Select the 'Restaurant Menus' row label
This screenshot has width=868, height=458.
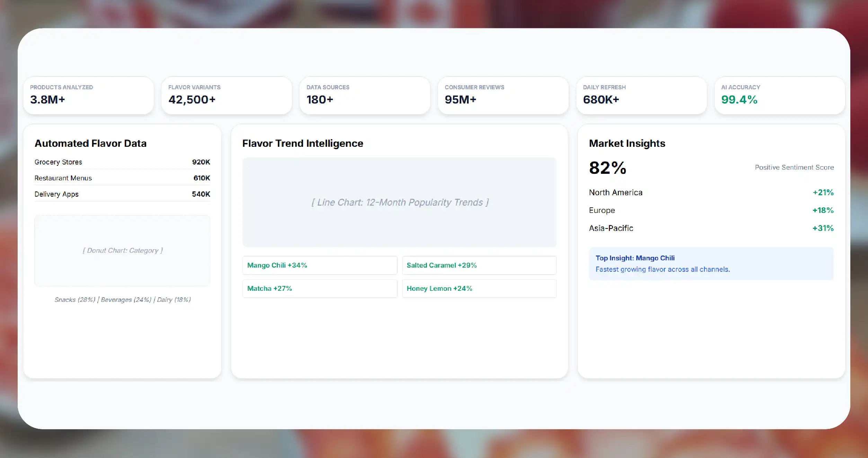coord(63,178)
